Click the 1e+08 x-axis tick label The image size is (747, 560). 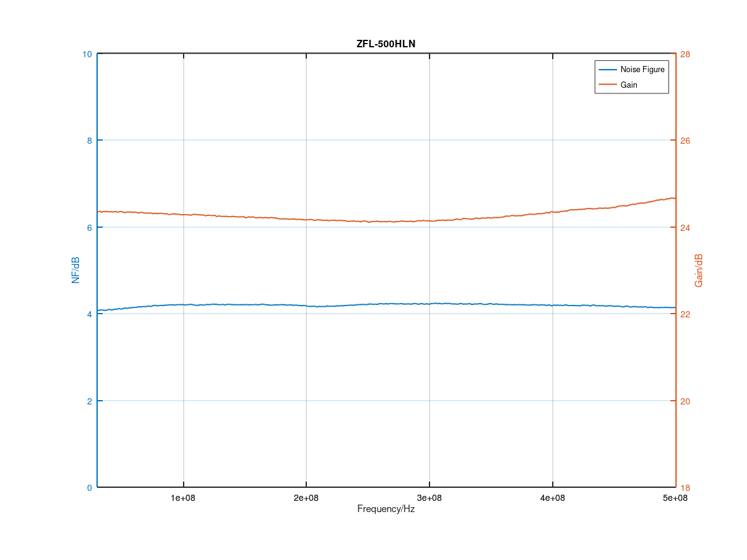[x=184, y=498]
